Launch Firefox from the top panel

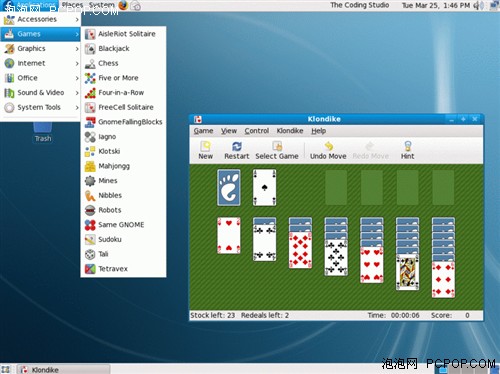(123, 5)
